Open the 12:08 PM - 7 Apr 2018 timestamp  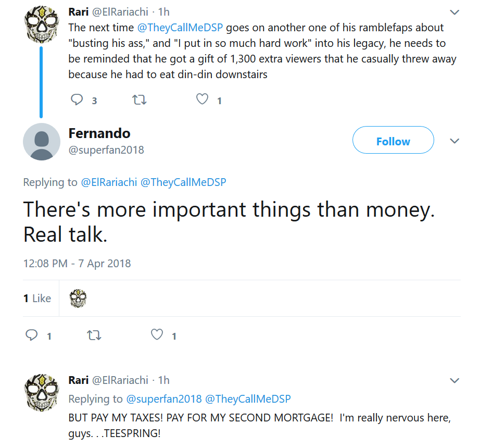77,264
